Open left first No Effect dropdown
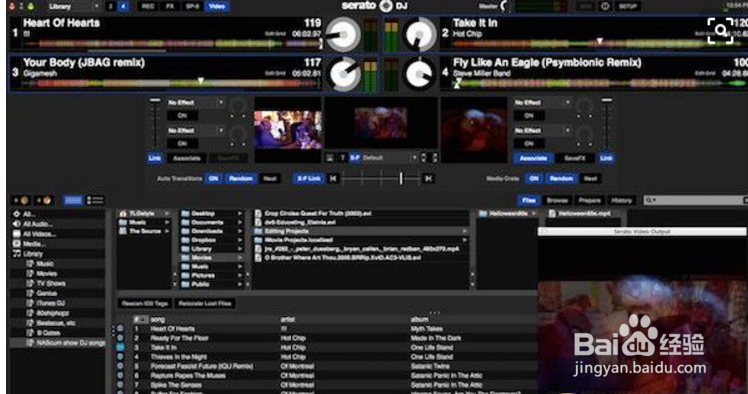 point(195,103)
